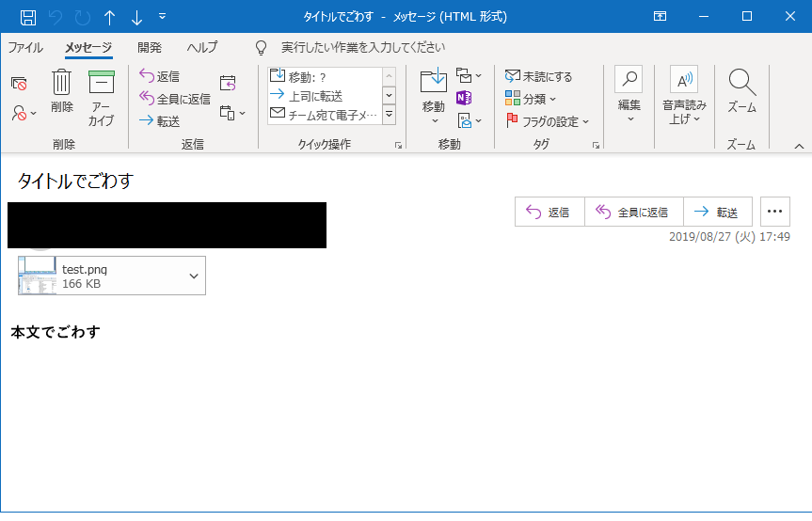Click the ribbon display options icon
The image size is (812, 521).
[x=660, y=17]
